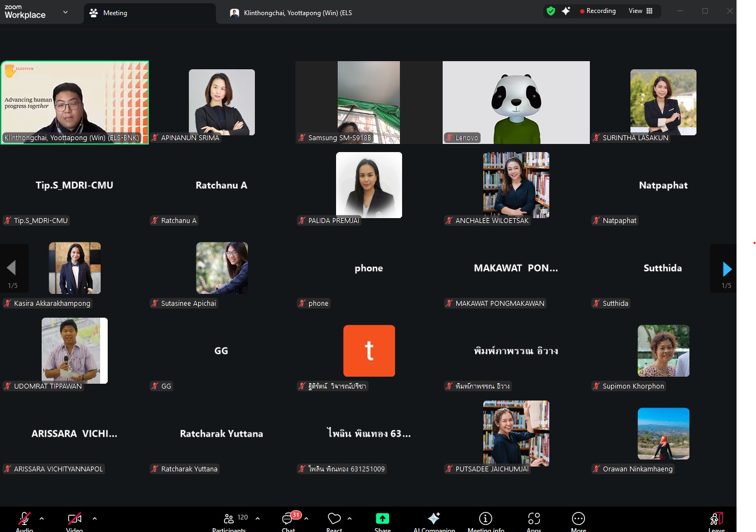Image resolution: width=756 pixels, height=532 pixels.
Task: Leave the meeting
Action: tap(716, 520)
